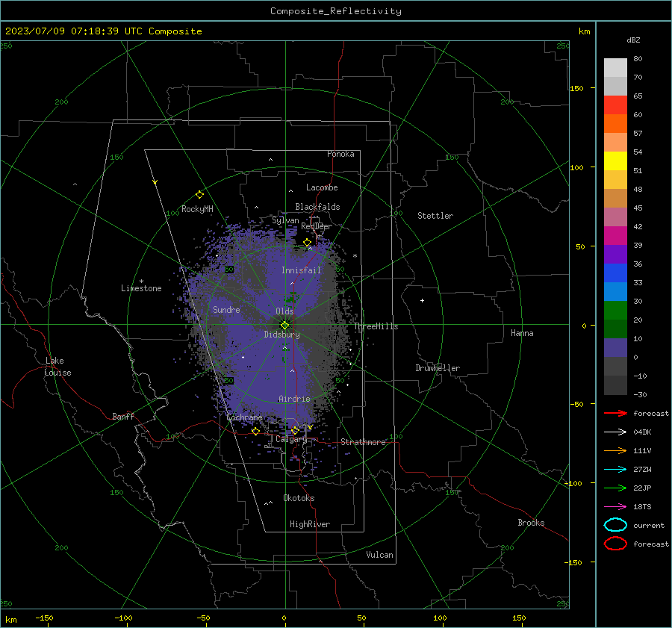Click the 18TS legend label
The image size is (672, 628).
[642, 507]
